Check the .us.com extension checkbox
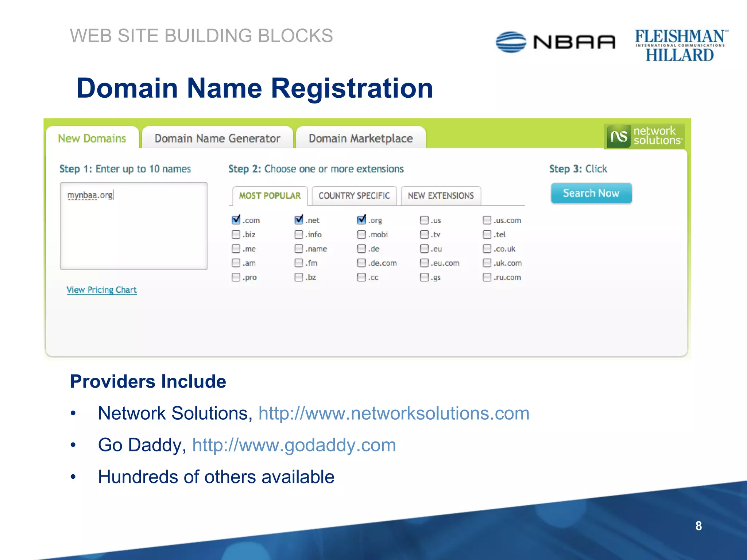The height and width of the screenshot is (560, 747). pos(487,220)
